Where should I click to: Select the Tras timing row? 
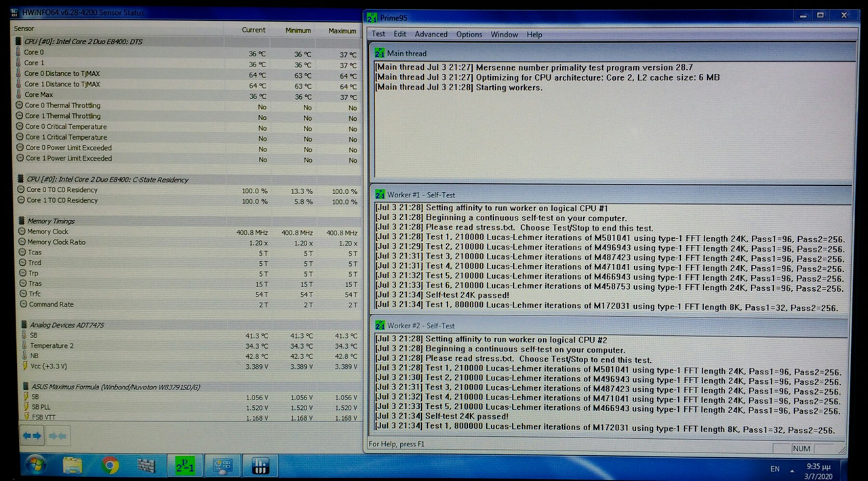coord(189,284)
